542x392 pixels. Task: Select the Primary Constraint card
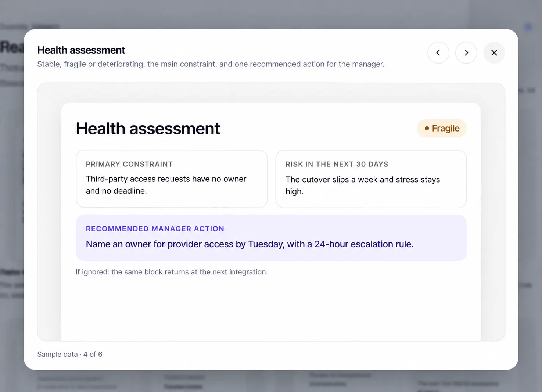[172, 179]
